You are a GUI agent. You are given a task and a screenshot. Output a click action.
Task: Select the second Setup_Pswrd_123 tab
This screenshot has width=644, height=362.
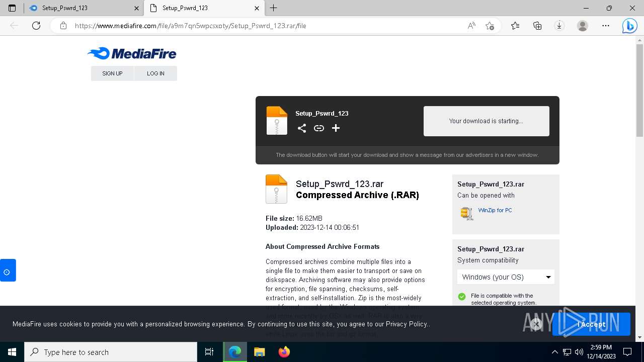pyautogui.click(x=204, y=8)
